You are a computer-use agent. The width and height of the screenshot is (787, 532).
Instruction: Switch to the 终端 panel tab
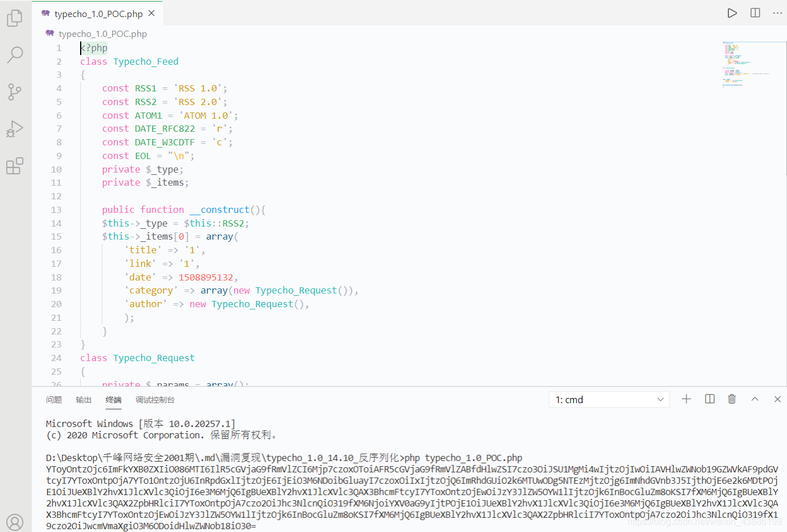[x=114, y=400]
